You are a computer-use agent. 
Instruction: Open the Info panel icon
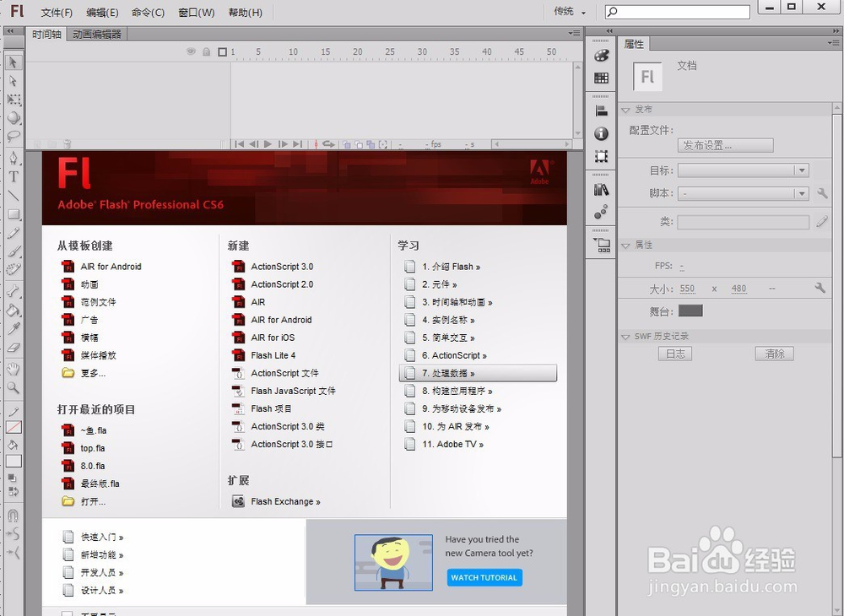[x=601, y=133]
